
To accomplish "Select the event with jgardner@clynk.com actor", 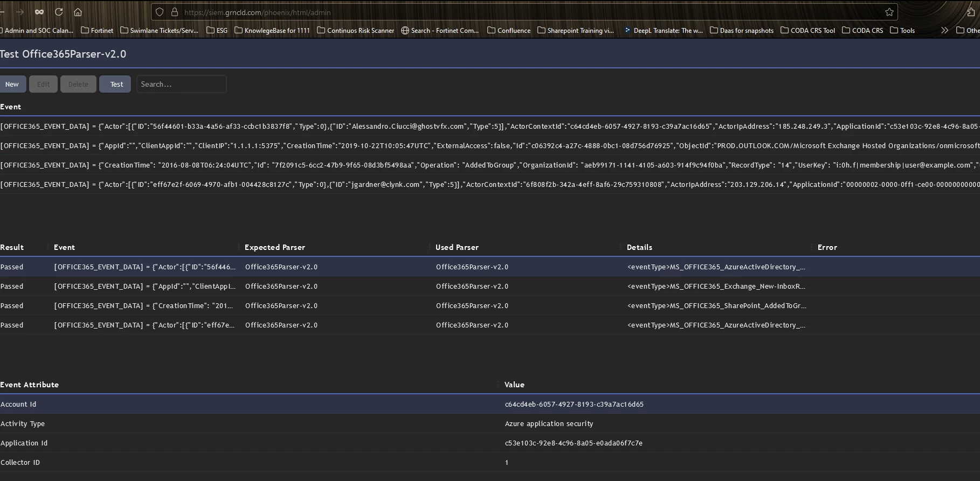I will 490,185.
